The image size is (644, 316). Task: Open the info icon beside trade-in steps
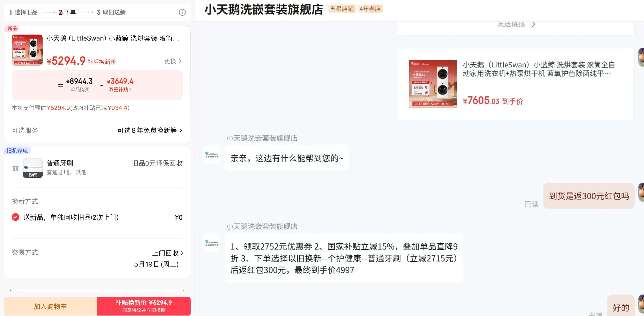[182, 12]
